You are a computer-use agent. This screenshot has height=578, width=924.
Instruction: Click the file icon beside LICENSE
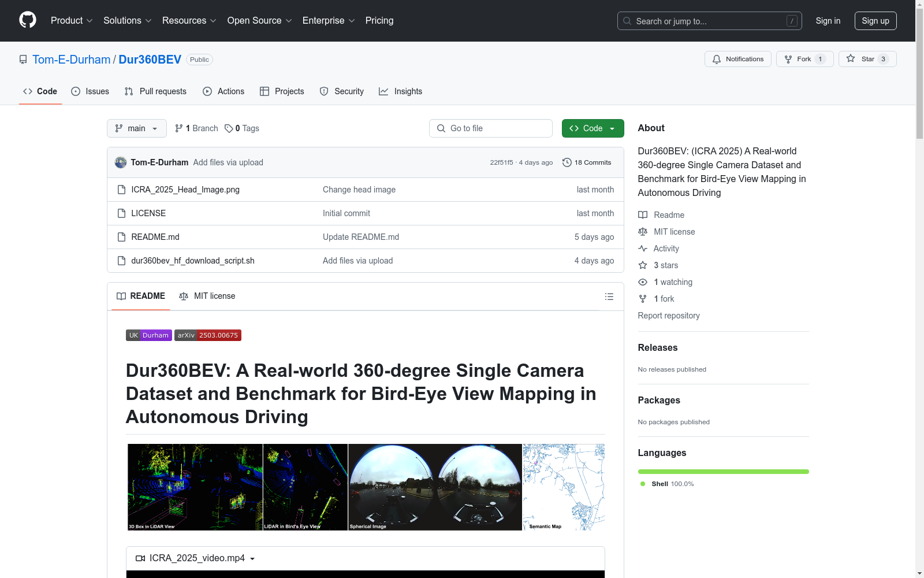click(x=121, y=213)
